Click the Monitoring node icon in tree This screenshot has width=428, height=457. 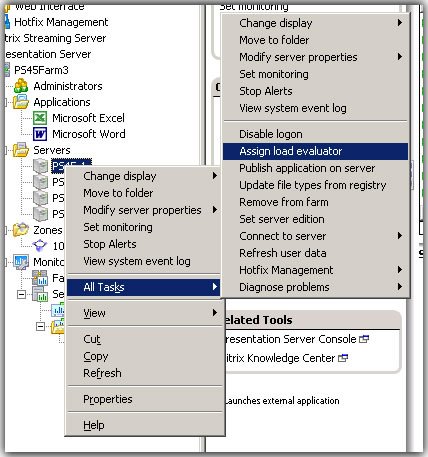pos(21,262)
